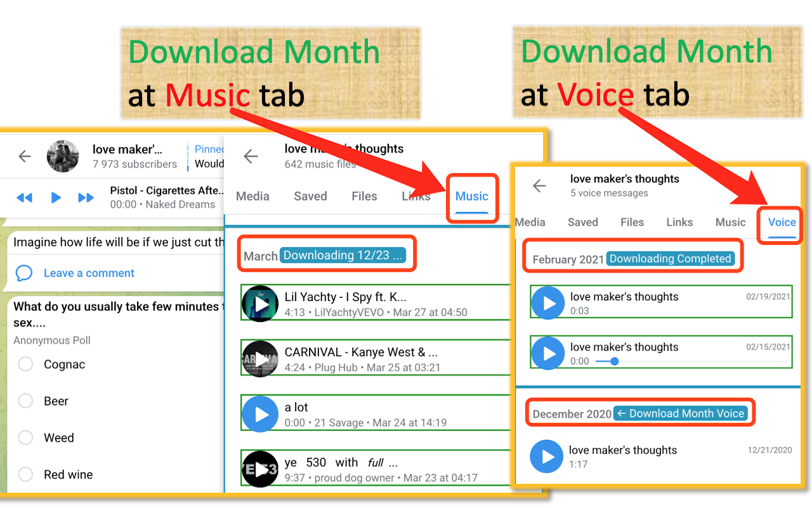812x508 pixels.
Task: Open the Media tab in the voice view
Action: pos(530,222)
